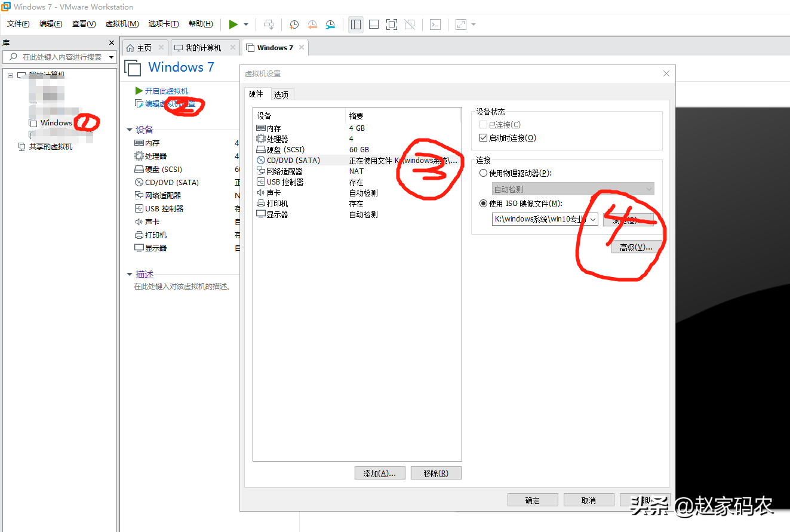This screenshot has height=532, width=790.
Task: Collapse the 设备 section on VM page
Action: click(130, 130)
